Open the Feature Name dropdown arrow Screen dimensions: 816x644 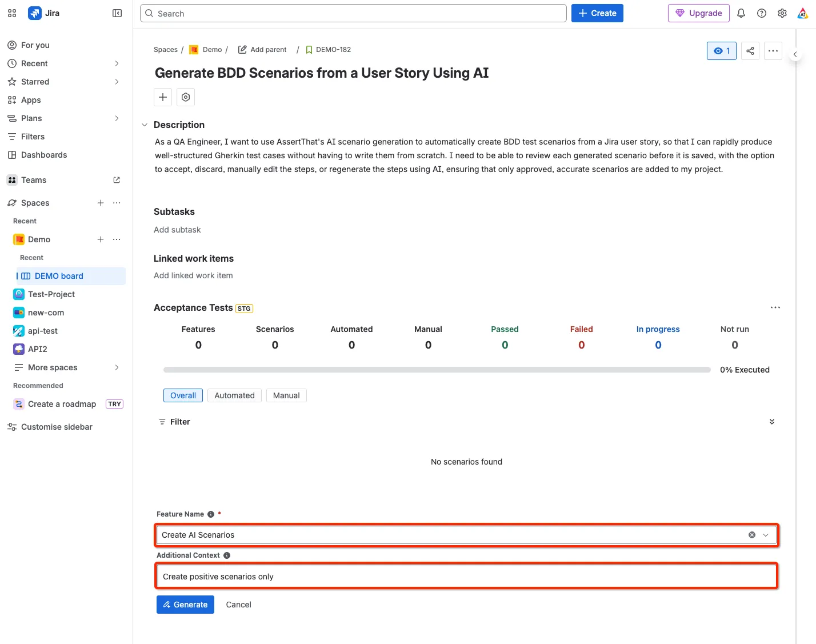click(x=766, y=535)
